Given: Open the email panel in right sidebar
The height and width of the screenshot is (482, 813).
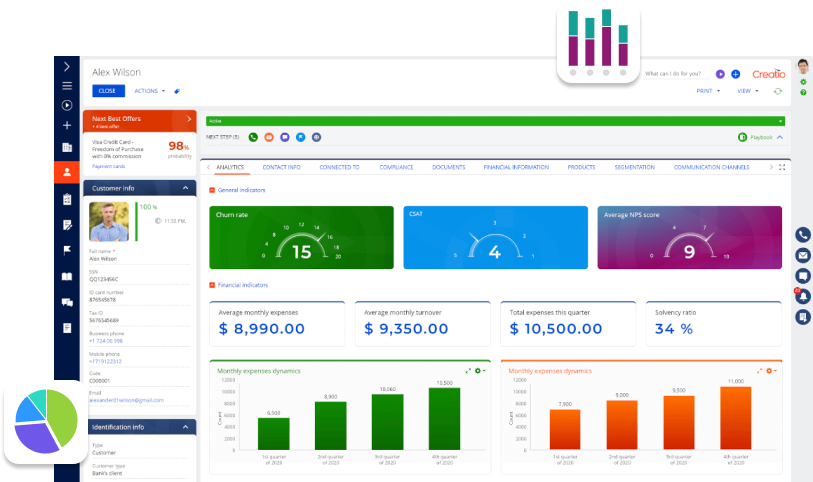Looking at the screenshot, I should (803, 255).
